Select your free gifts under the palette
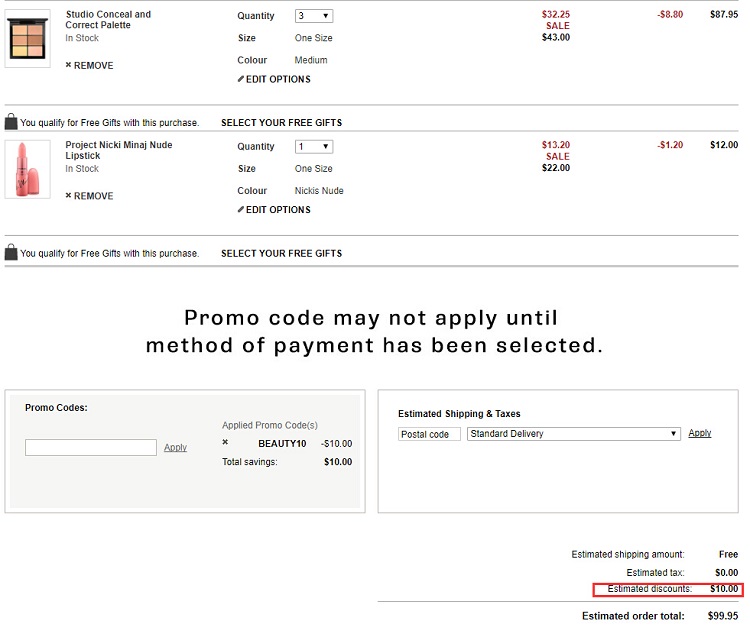Image resolution: width=750 pixels, height=637 pixels. click(x=281, y=123)
